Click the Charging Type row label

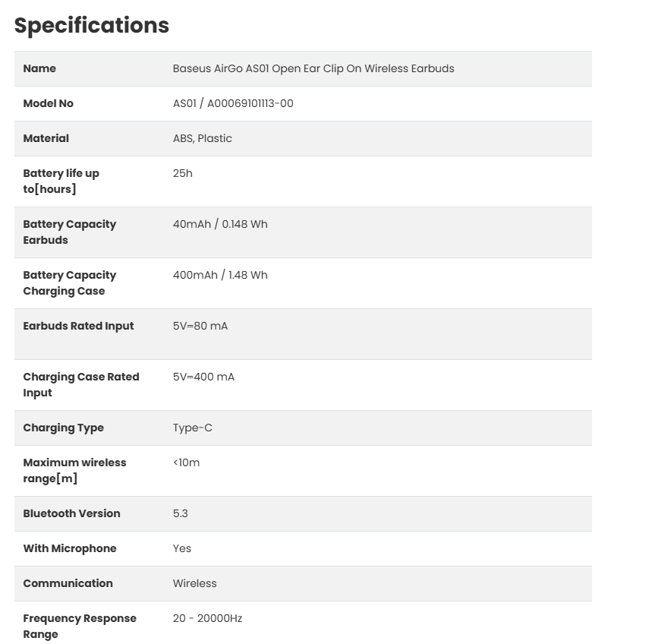tap(64, 428)
